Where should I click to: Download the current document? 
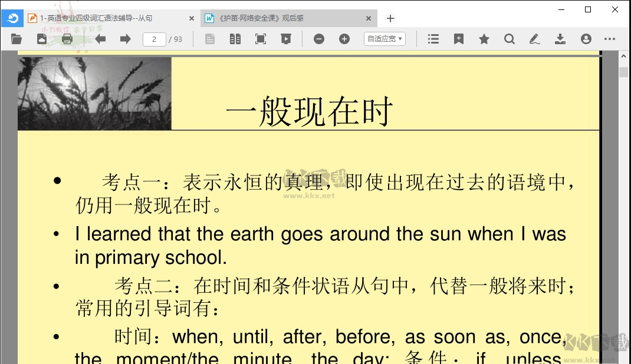click(x=559, y=38)
